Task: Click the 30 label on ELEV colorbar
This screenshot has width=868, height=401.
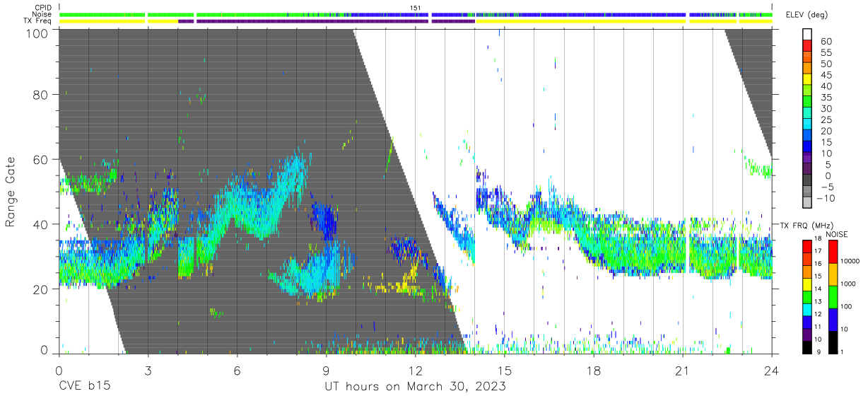Action: pos(825,109)
